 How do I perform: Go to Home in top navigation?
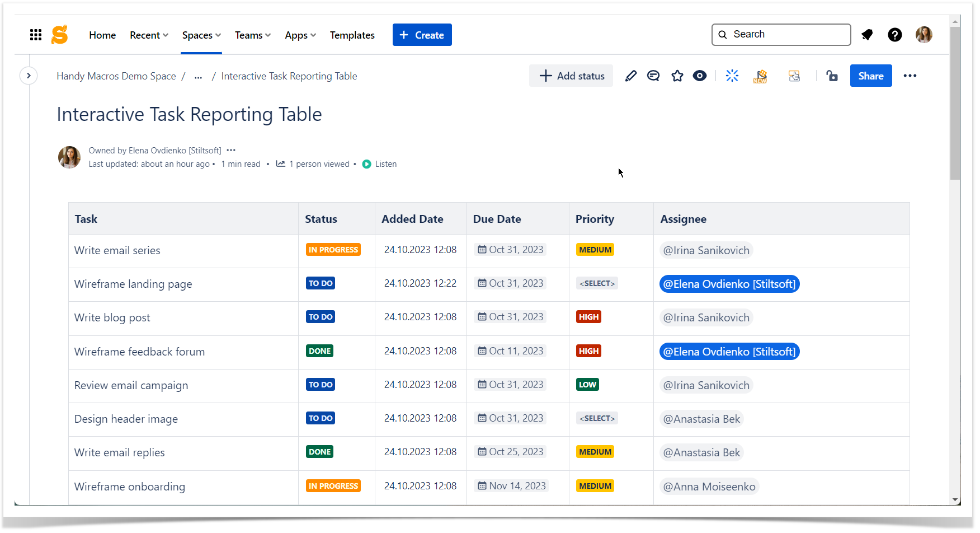click(102, 35)
